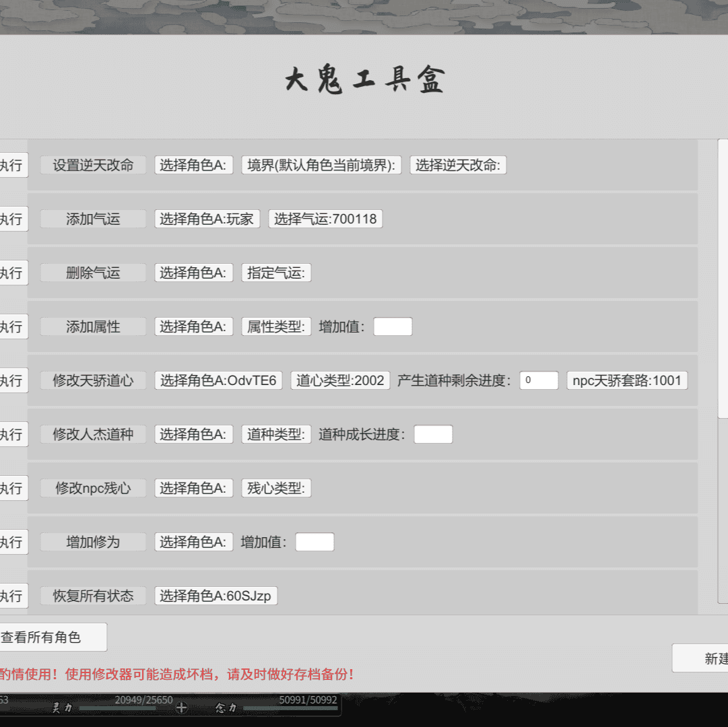The width and height of the screenshot is (728, 727).
Task: Open the 选择角色A:OdvTE6 selector
Action: click(x=218, y=380)
